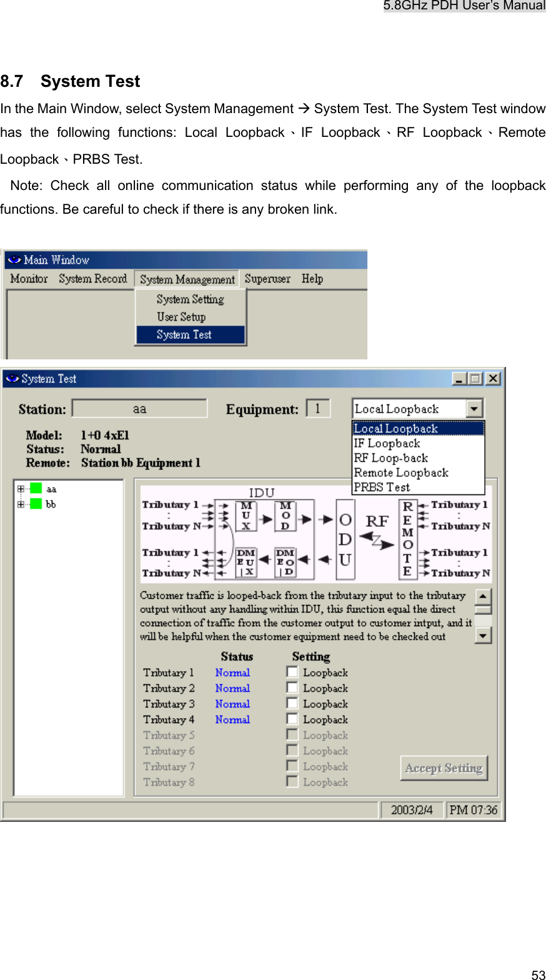Select station aa in the tree
Viewport: 546px width, 980px height.
point(51,489)
